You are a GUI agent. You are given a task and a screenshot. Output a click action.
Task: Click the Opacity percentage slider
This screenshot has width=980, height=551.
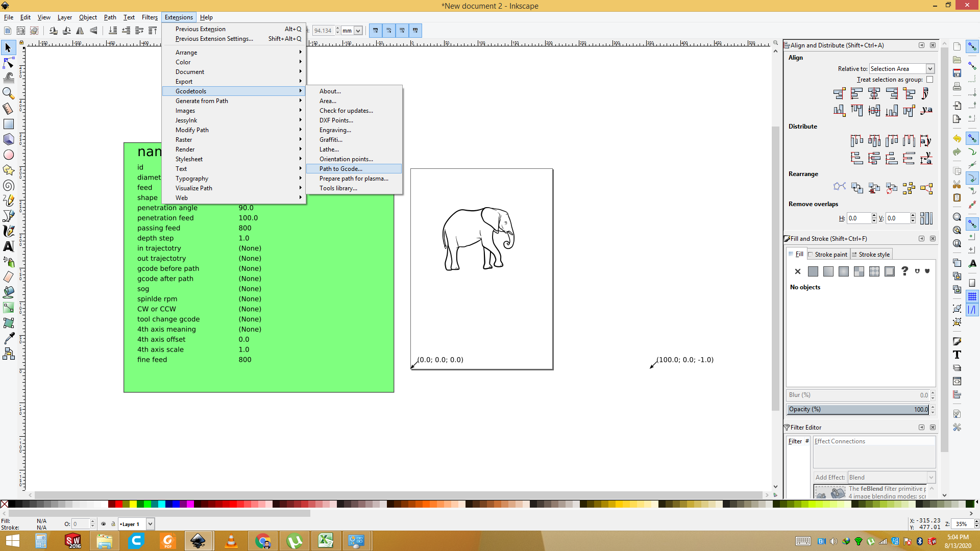[x=857, y=409]
